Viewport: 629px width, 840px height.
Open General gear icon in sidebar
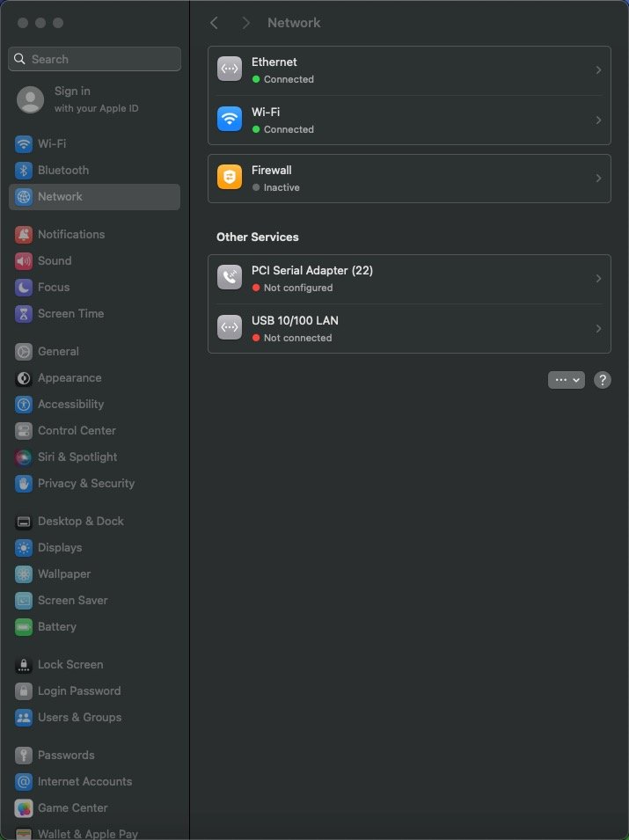(x=24, y=352)
